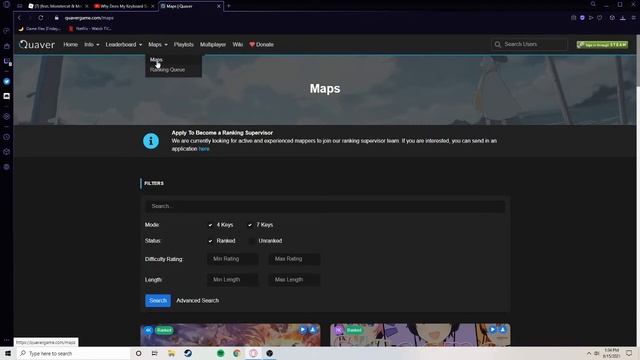Click the Quaver logo

click(x=37, y=44)
